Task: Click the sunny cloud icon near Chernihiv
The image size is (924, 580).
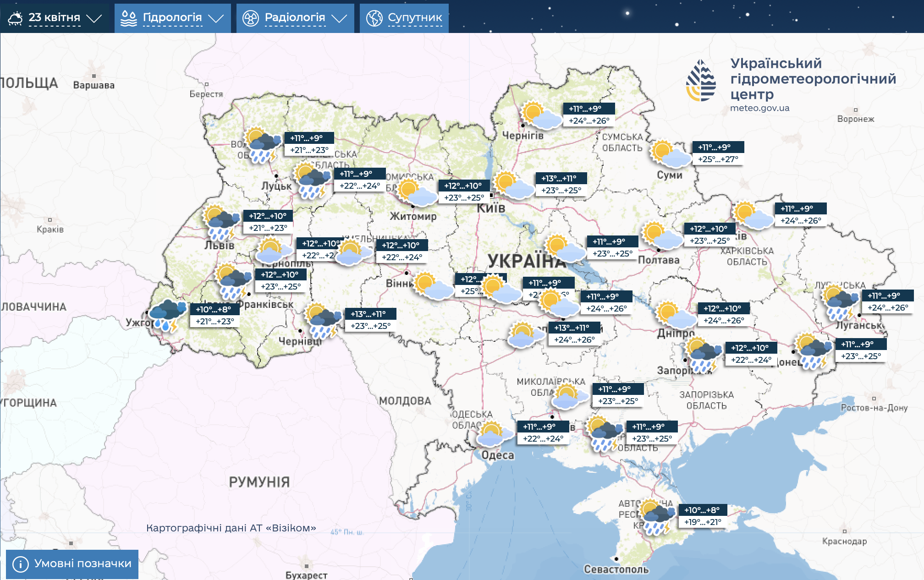Action: click(x=541, y=115)
